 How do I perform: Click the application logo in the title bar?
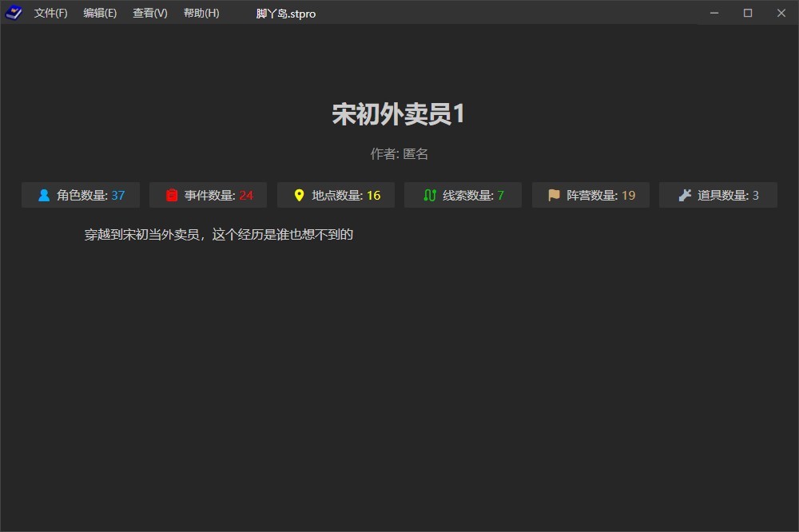click(14, 13)
